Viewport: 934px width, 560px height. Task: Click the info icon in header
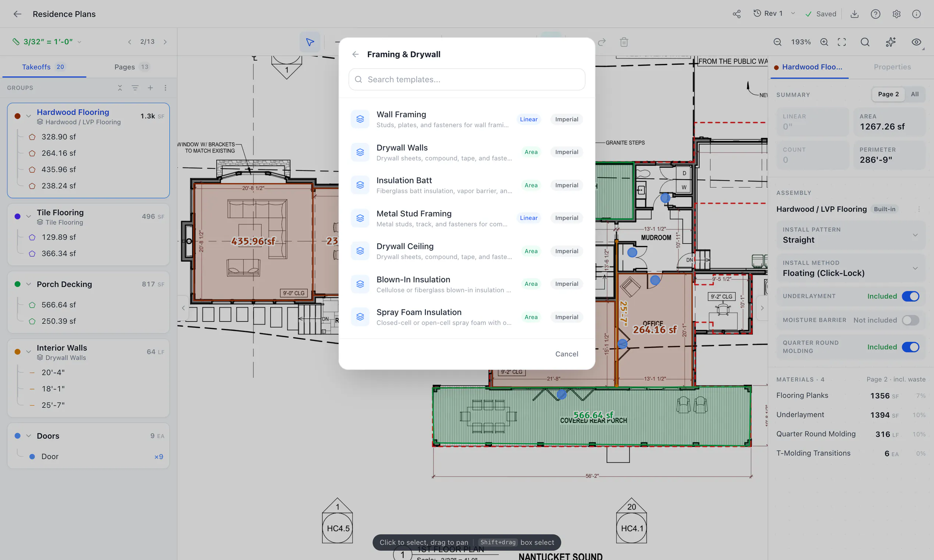click(x=916, y=14)
